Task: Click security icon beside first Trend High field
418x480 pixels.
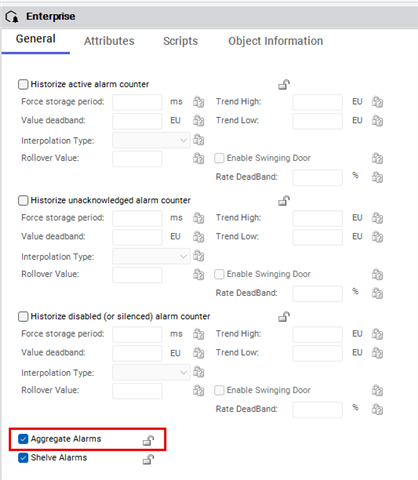Action: 377,102
